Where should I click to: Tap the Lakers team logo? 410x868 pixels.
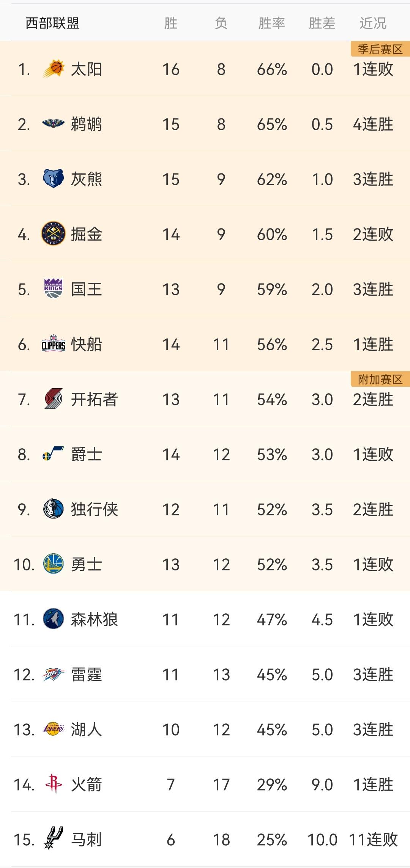click(54, 729)
